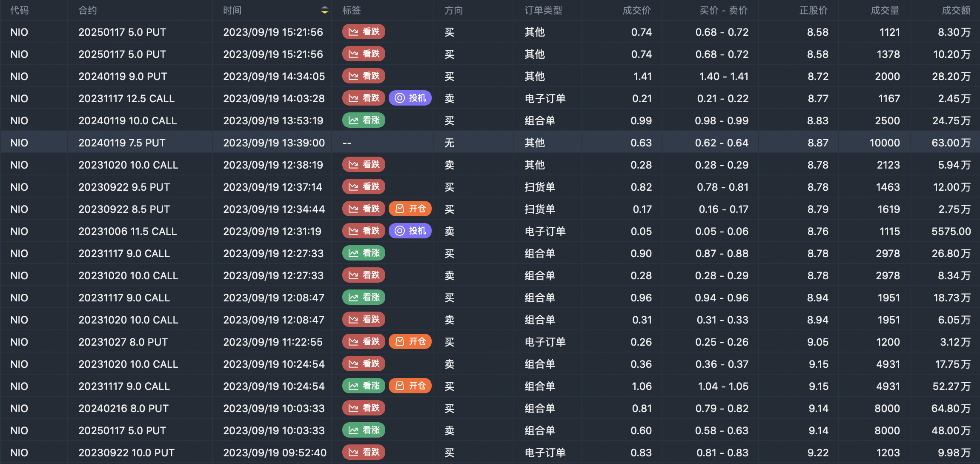Click the 看涨 tag on the 20250117 5.0 PUT 10:03:33 row
This screenshot has width=980, height=464.
[364, 430]
